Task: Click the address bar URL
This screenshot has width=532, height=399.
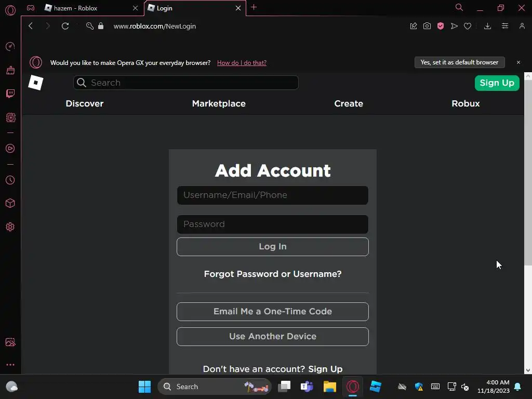Action: [155, 26]
